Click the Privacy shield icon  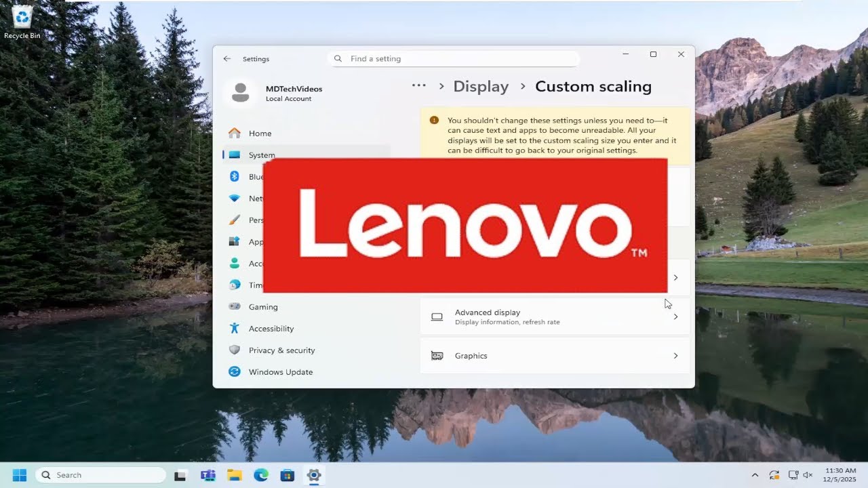[235, 350]
